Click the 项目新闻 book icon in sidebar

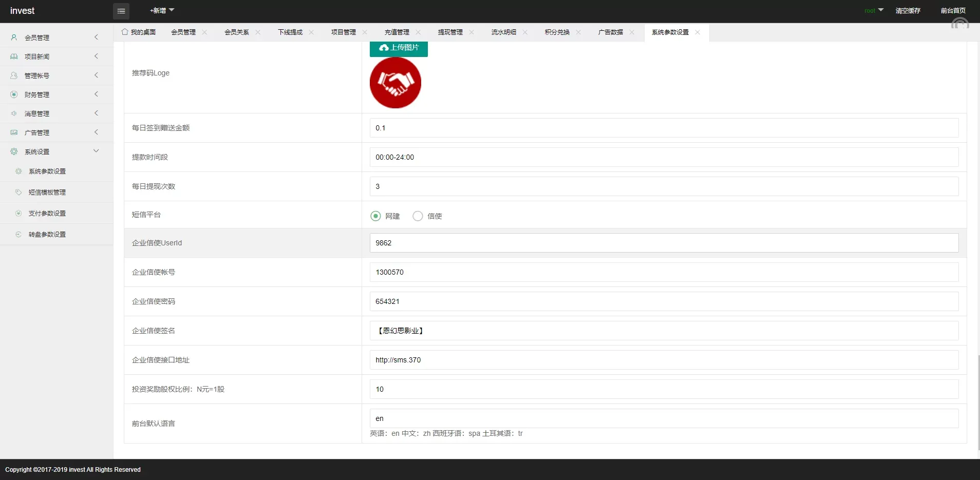(x=14, y=56)
